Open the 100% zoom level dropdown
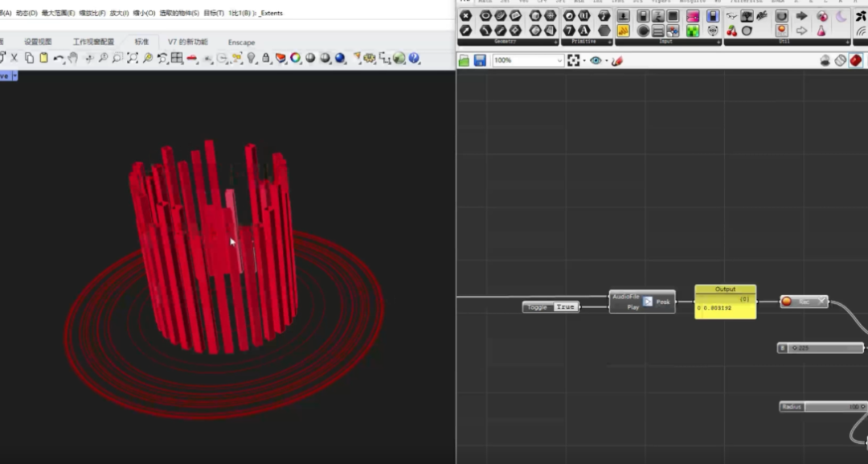Image resolution: width=868 pixels, height=464 pixels. pos(559,60)
